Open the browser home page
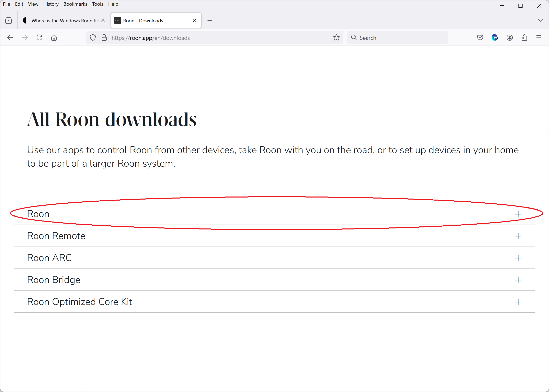The height and width of the screenshot is (392, 549). [x=54, y=38]
